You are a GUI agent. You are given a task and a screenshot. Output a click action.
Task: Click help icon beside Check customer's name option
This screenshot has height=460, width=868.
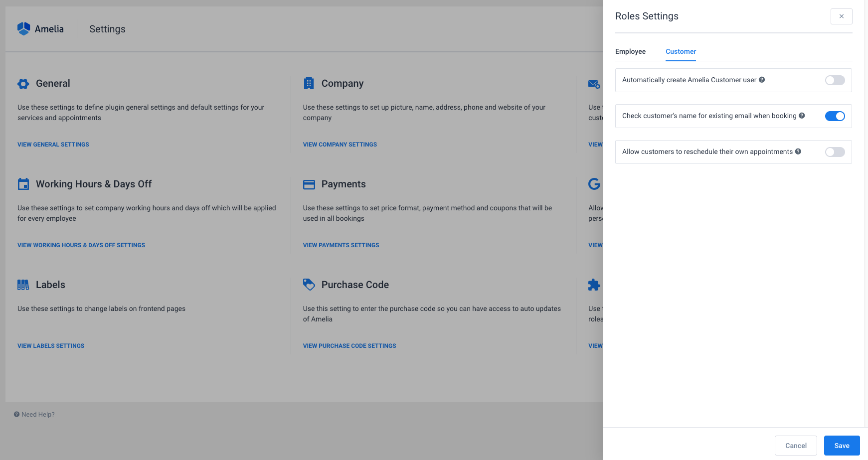802,116
